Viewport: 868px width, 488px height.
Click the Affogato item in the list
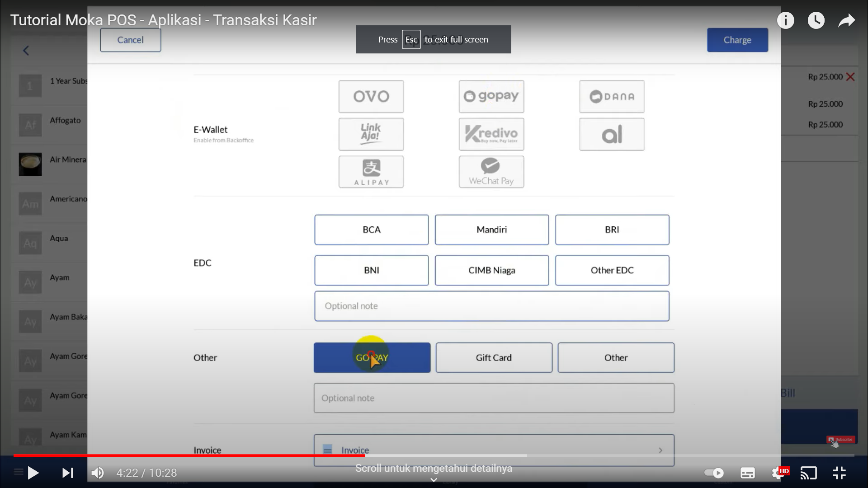[50, 125]
